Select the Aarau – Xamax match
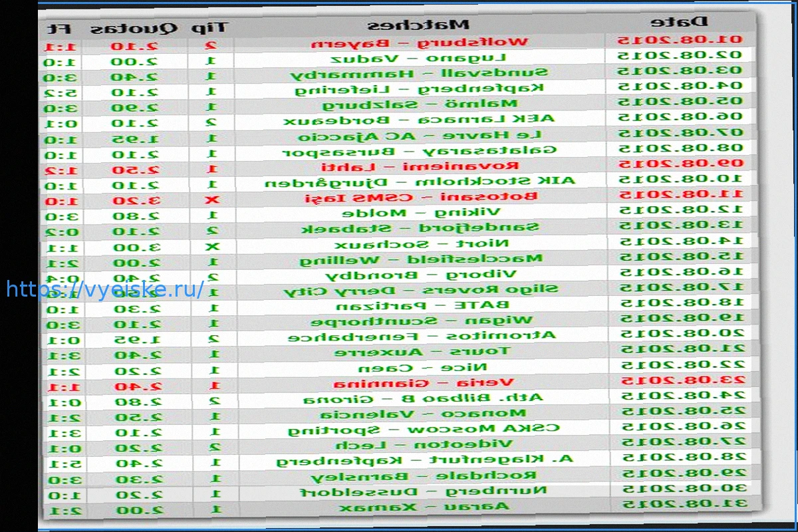 425,507
